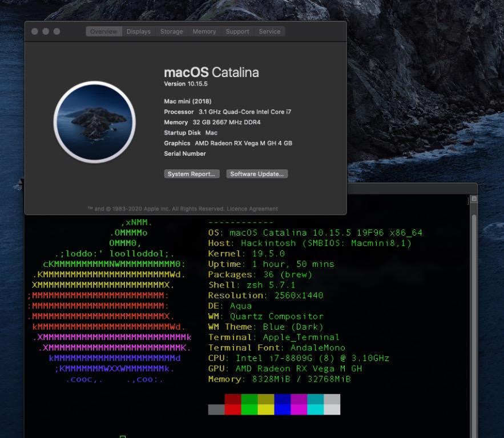Close the About This Mac window
The height and width of the screenshot is (438, 504).
[x=35, y=31]
